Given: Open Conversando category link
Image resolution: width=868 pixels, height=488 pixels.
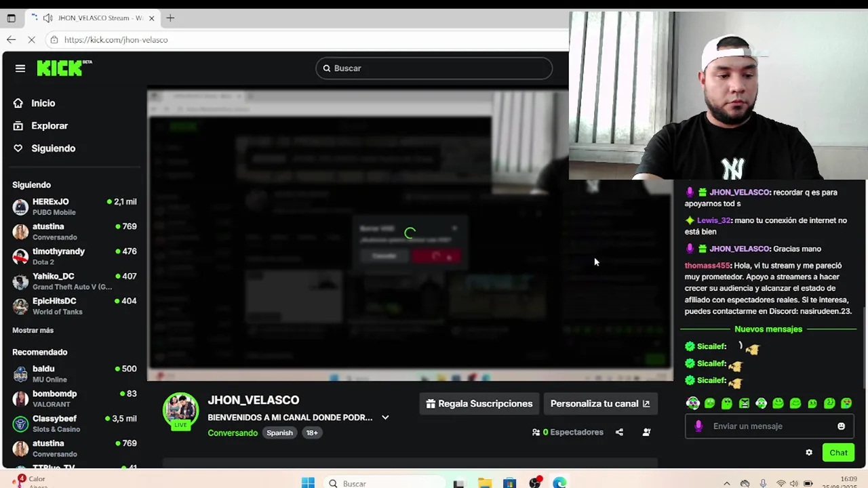Looking at the screenshot, I should 233,432.
